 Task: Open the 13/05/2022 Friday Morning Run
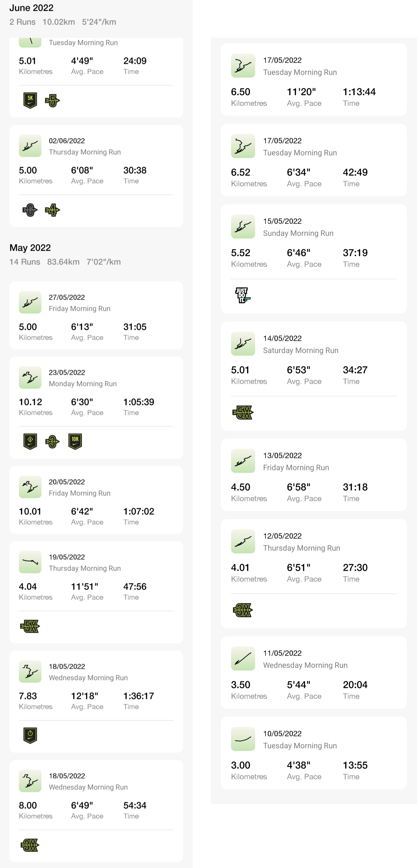(314, 475)
